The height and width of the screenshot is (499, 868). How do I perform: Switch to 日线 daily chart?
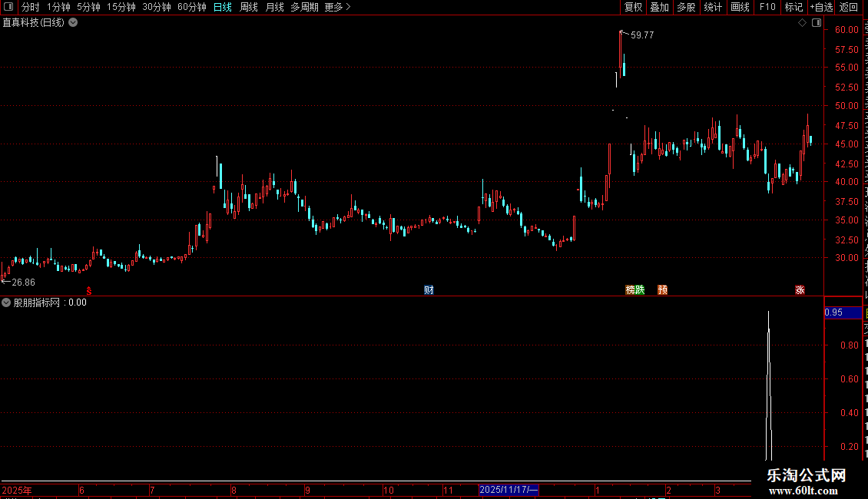pos(223,7)
